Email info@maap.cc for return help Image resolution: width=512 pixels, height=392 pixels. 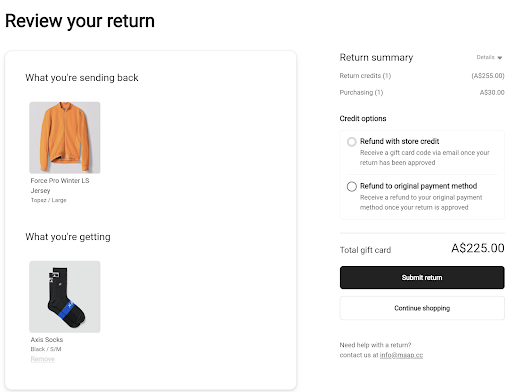point(401,355)
